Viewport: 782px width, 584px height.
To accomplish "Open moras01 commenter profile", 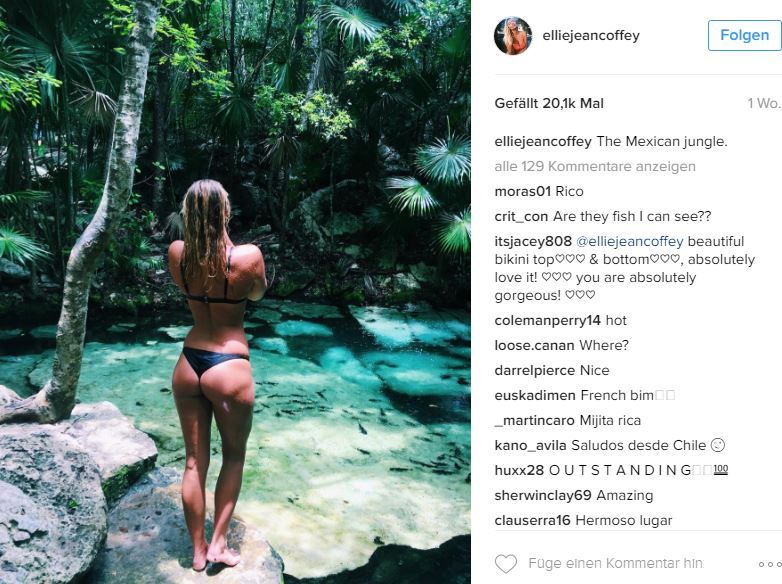I will (523, 192).
